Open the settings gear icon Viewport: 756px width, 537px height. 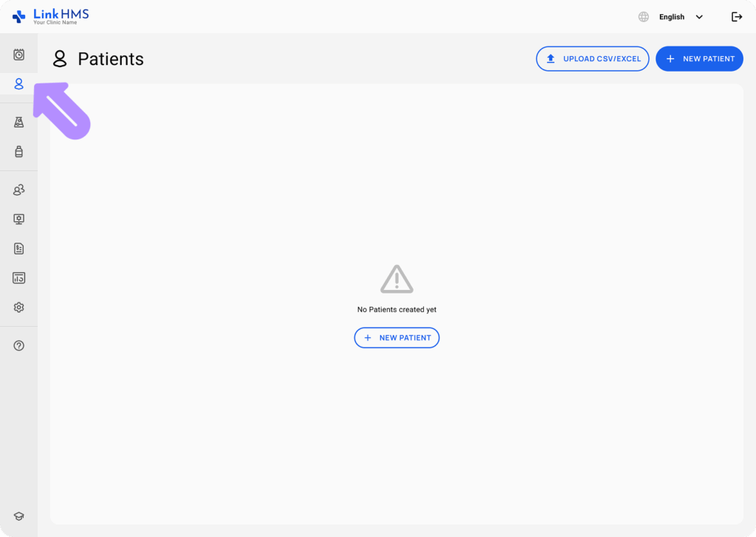(x=19, y=308)
